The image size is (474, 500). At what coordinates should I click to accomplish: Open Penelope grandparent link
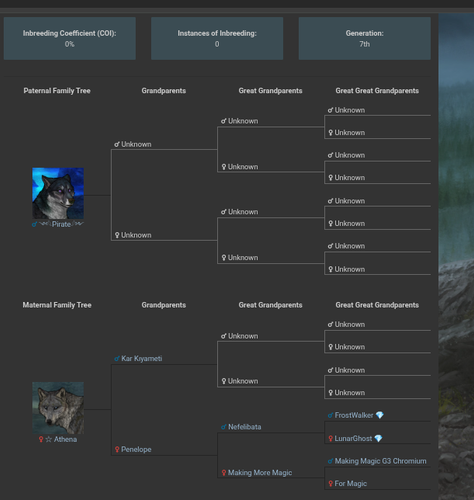(136, 449)
